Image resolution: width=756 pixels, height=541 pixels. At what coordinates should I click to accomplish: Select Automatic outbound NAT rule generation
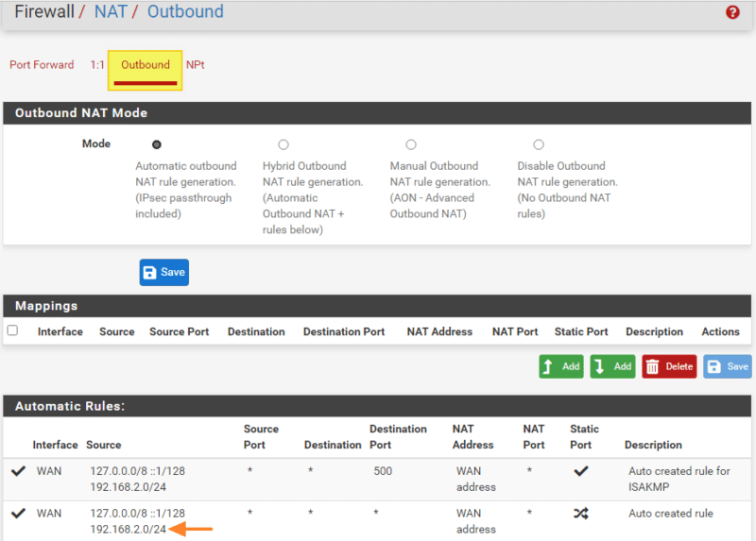pyautogui.click(x=156, y=144)
